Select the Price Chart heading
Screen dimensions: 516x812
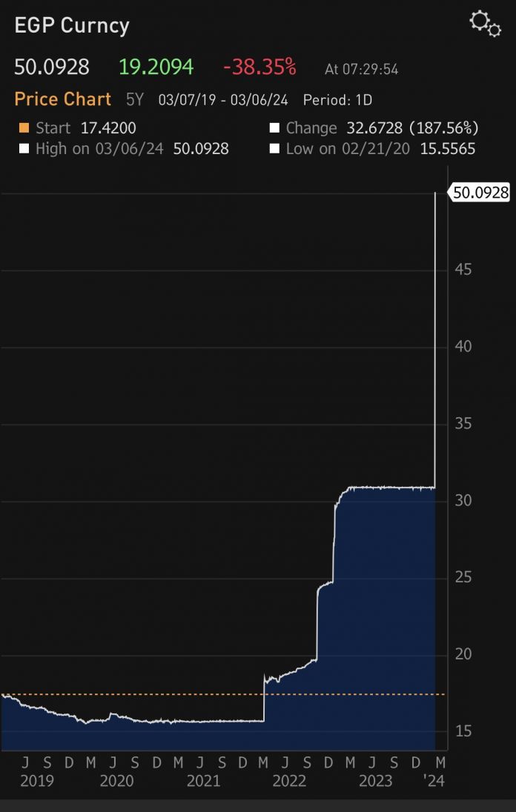coord(63,99)
